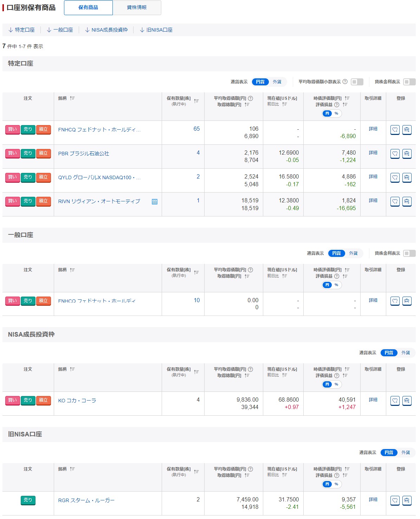Toggle 貸株金利表示 switch in 一般口座
Screen dimensions: 420x519
[x=409, y=253]
